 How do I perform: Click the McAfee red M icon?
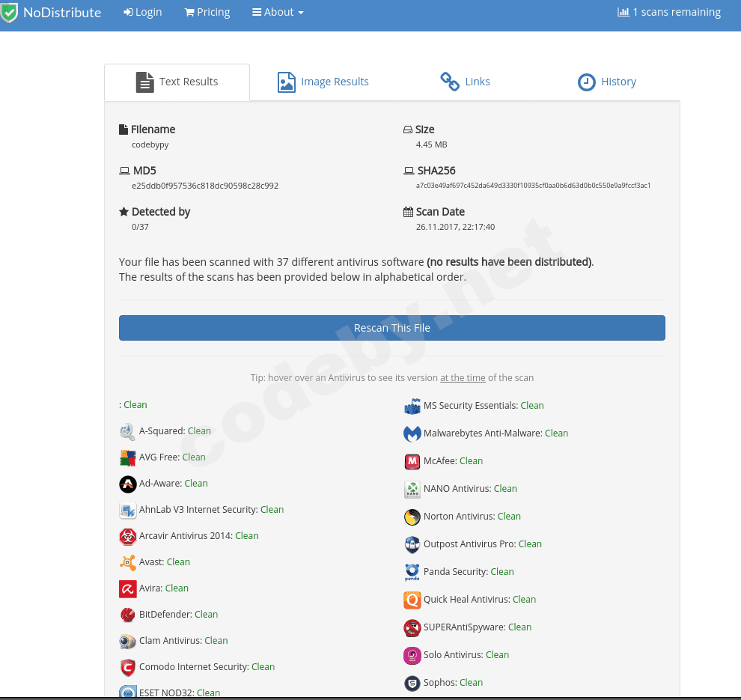(412, 461)
